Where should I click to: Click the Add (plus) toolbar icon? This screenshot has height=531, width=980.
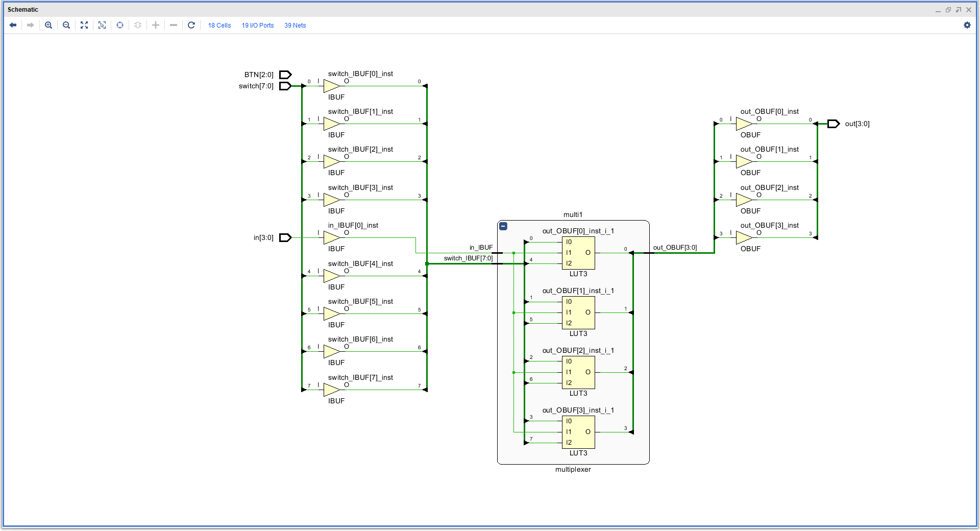156,25
